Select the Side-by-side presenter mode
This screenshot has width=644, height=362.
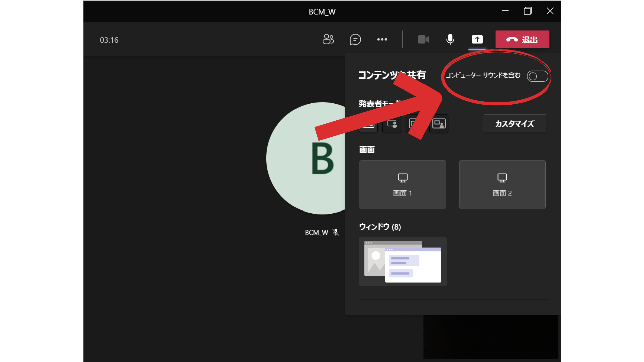(415, 124)
